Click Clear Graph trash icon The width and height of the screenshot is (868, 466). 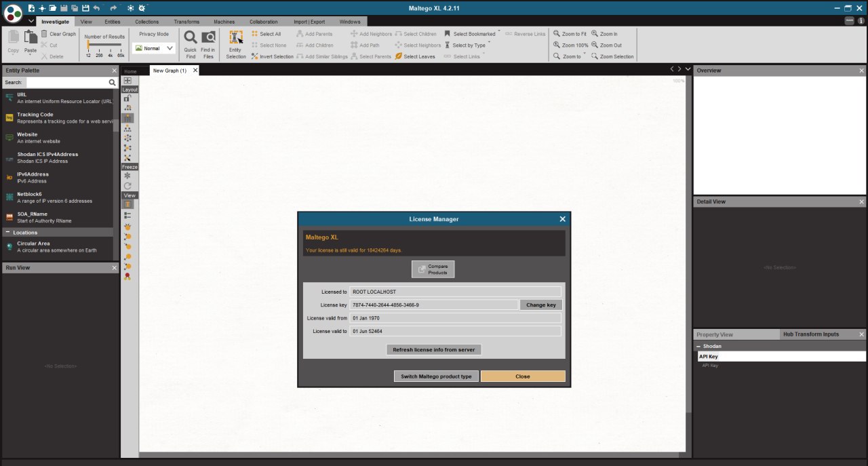[x=44, y=34]
